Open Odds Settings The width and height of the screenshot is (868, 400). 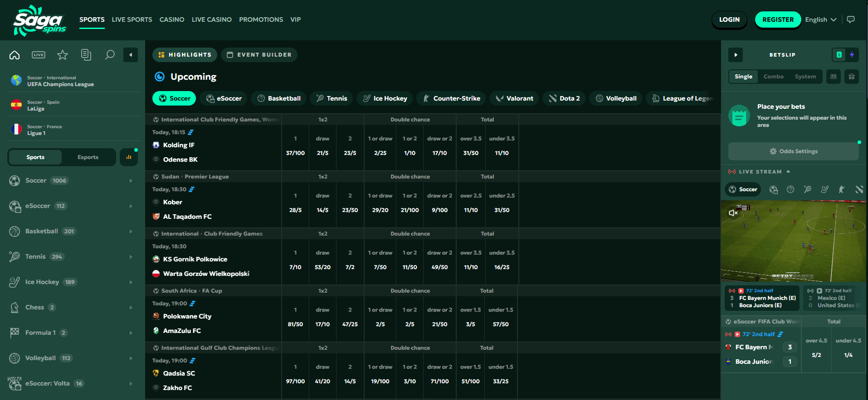(794, 151)
